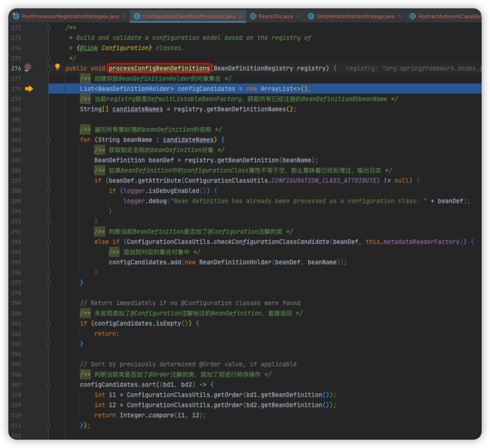Collapse the processConfigBeanDefinitions method at line 276
Screen dimensions: 490x448
[x=48, y=68]
